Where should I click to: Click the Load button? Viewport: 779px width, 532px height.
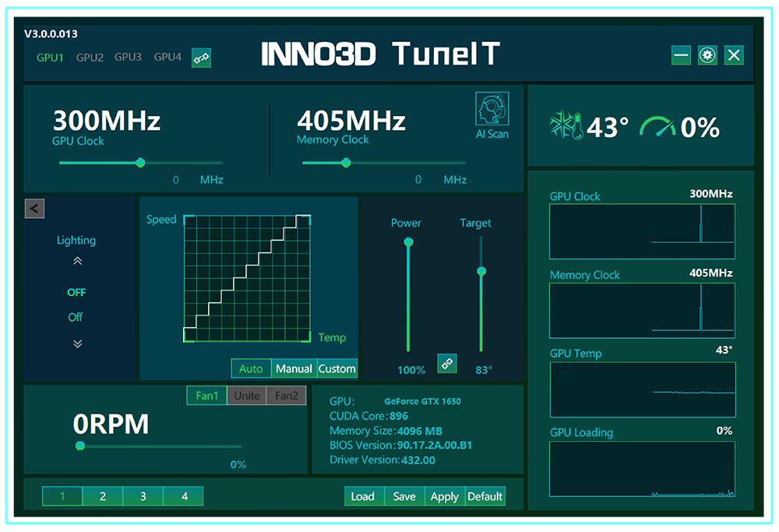(363, 496)
